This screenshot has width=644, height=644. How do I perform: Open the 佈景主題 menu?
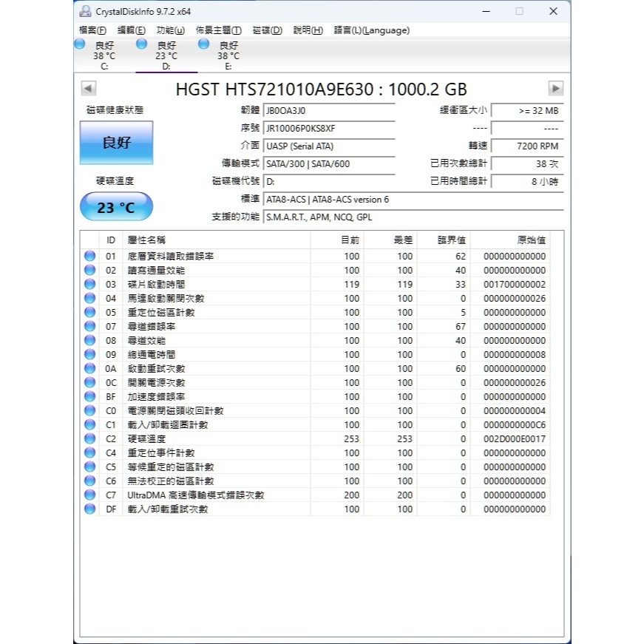(x=219, y=30)
